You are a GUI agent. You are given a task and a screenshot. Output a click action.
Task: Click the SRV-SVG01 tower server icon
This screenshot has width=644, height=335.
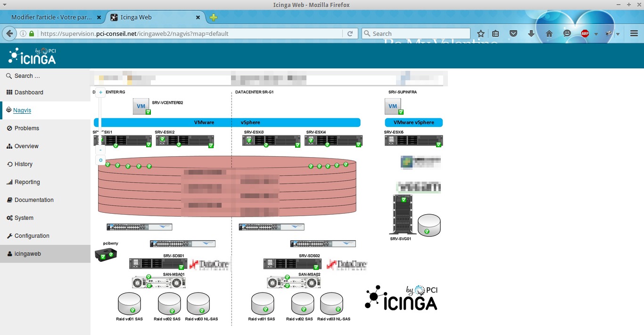click(x=402, y=214)
